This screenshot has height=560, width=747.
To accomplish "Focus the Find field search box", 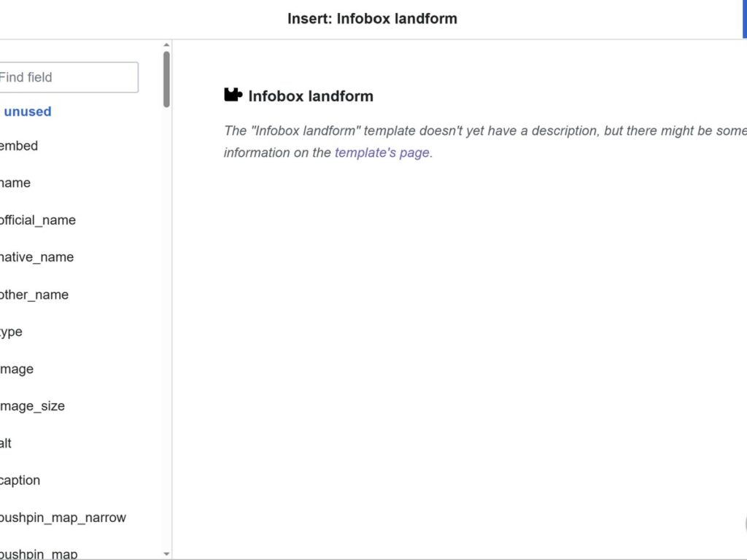I will coord(68,77).
